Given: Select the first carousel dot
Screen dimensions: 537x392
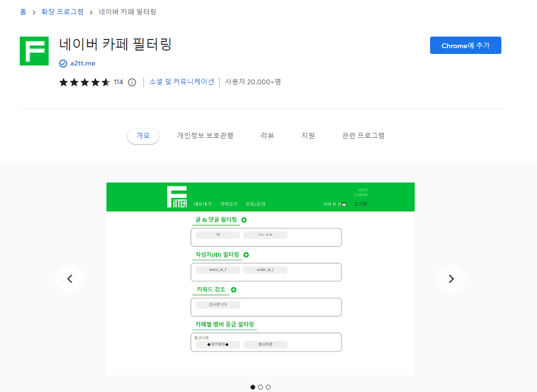Looking at the screenshot, I should [x=253, y=387].
